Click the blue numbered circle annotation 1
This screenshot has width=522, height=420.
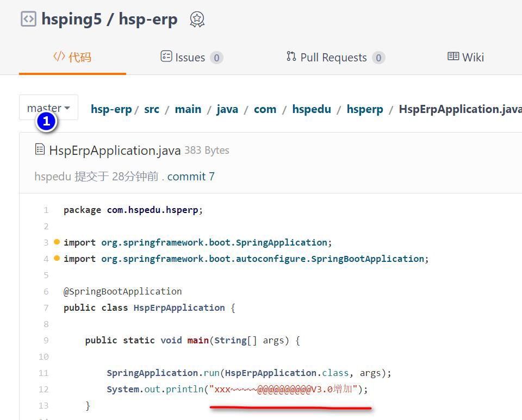tap(46, 121)
